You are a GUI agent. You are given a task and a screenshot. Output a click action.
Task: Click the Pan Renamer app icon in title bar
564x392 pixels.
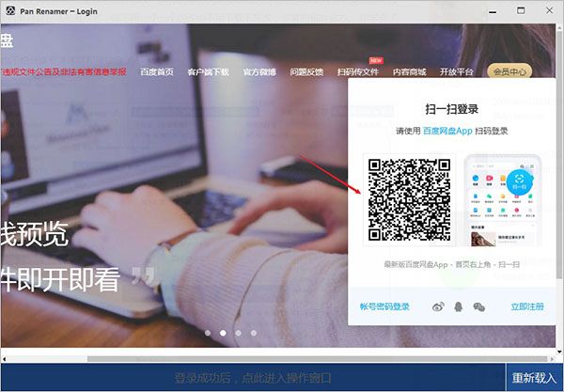pos(10,10)
